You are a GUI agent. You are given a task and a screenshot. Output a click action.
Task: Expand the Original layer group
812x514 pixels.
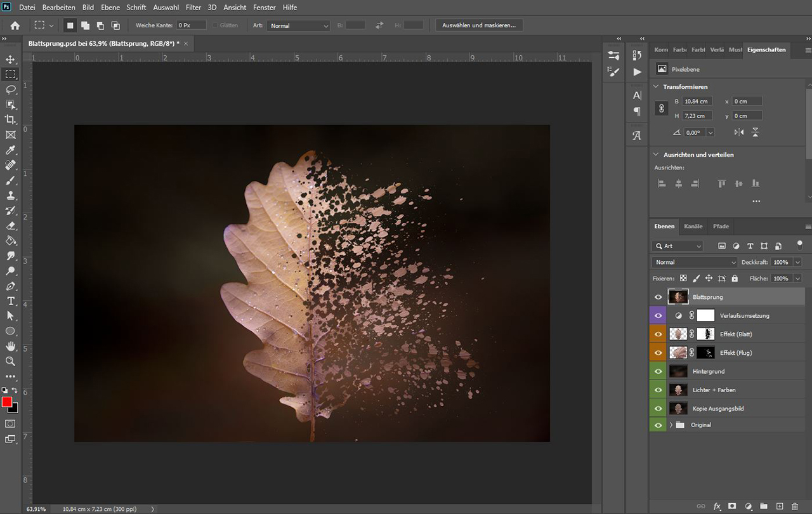(x=671, y=425)
